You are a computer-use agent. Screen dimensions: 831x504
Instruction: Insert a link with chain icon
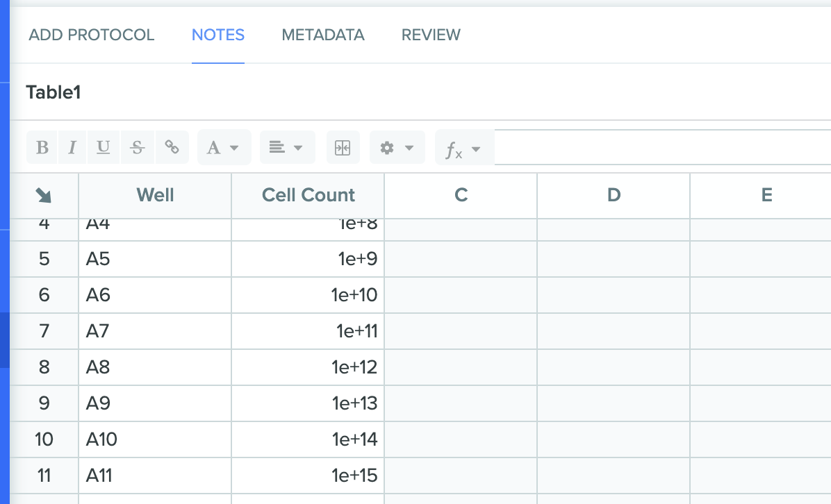click(x=172, y=147)
